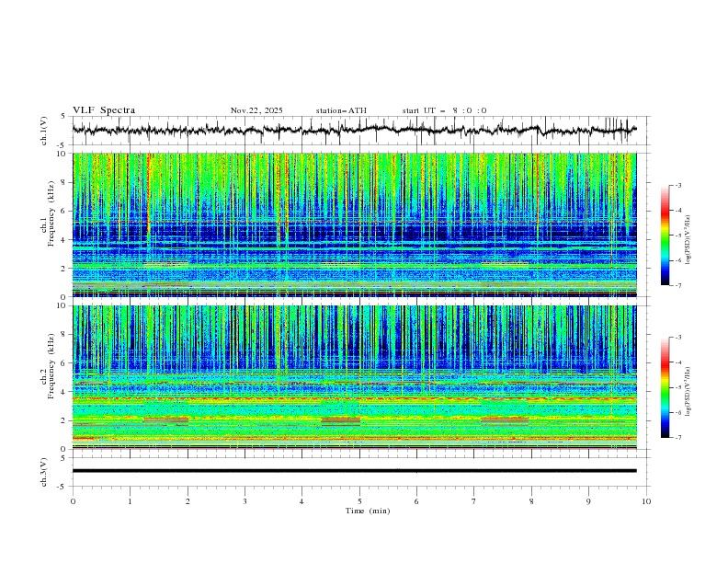Click the "-3" tick on ch.2 colorbar

(x=677, y=338)
